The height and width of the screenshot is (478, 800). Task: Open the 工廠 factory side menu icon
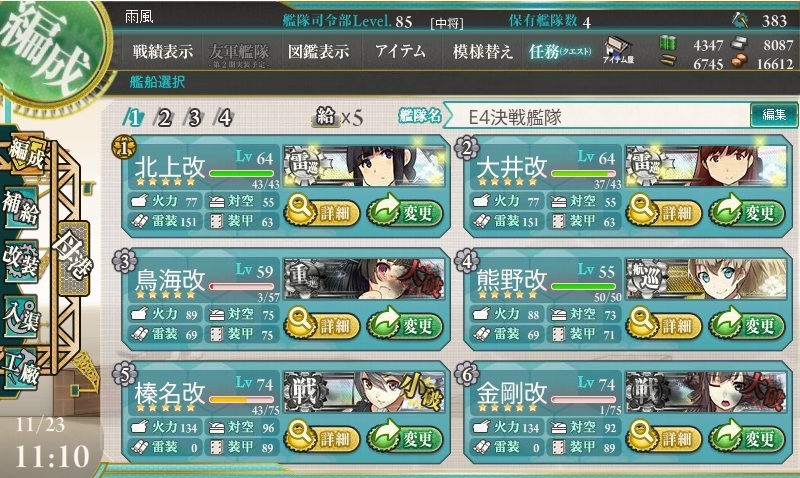coord(21,368)
